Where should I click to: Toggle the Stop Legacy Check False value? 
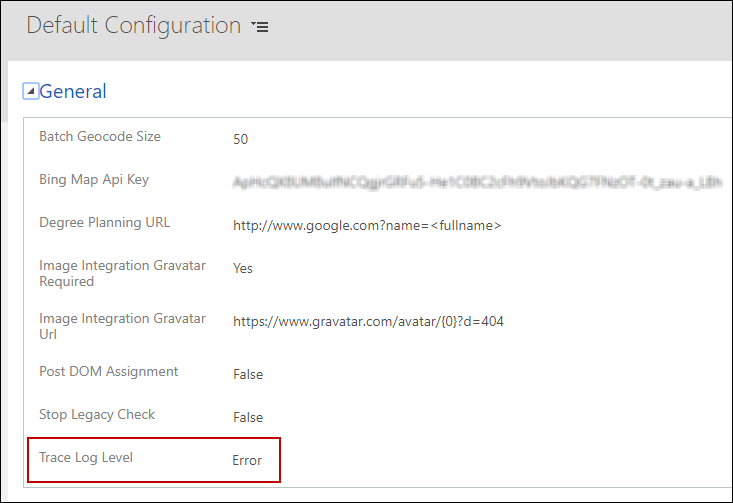pos(248,417)
